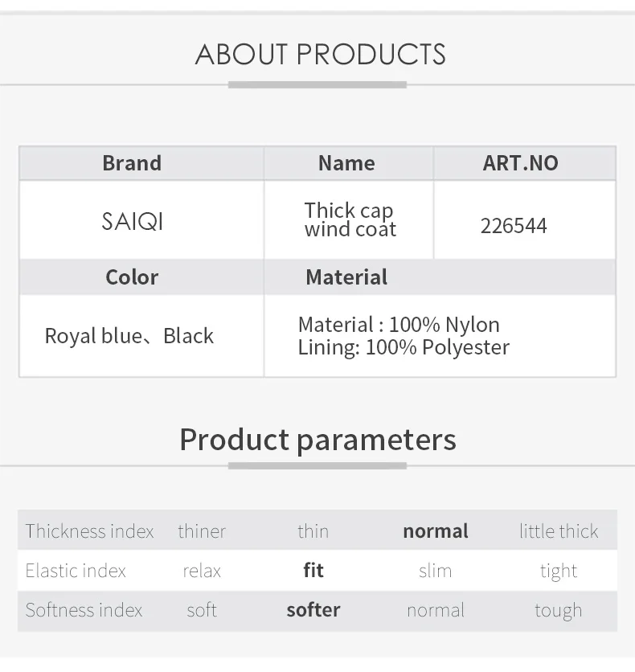The height and width of the screenshot is (672, 635).
Task: Click the Lining 100% Polyester line
Action: 404,347
